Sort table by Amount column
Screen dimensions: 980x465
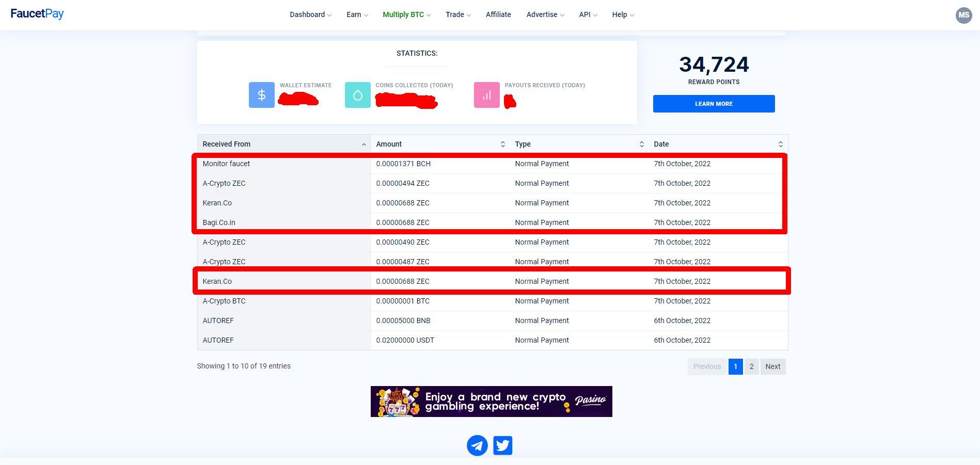click(x=440, y=144)
